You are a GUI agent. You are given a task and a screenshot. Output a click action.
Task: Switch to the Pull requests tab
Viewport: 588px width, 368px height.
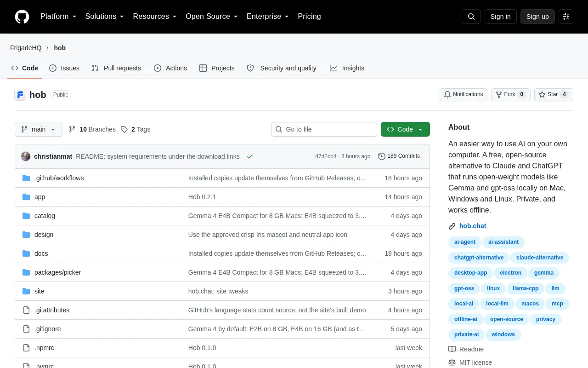[x=116, y=68]
